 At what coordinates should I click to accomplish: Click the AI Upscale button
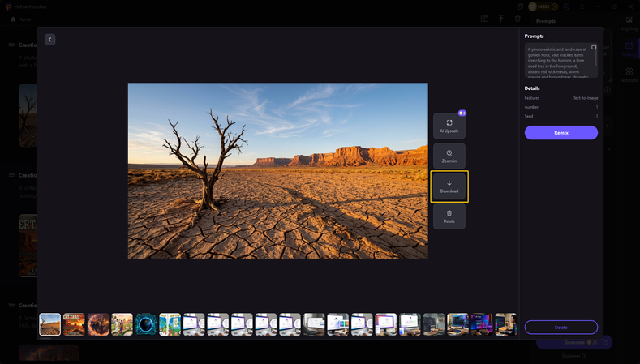pyautogui.click(x=449, y=126)
